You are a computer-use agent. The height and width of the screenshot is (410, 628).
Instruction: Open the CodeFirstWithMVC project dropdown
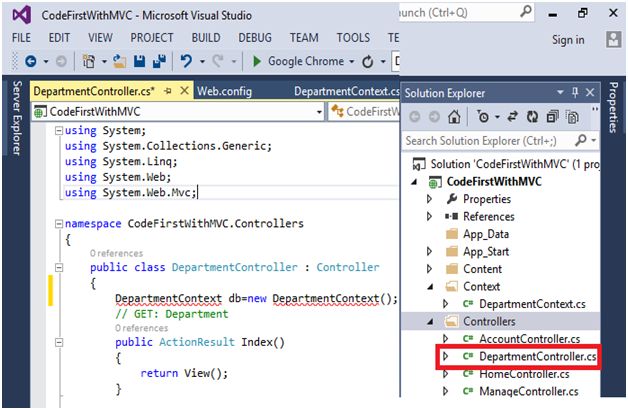click(319, 113)
